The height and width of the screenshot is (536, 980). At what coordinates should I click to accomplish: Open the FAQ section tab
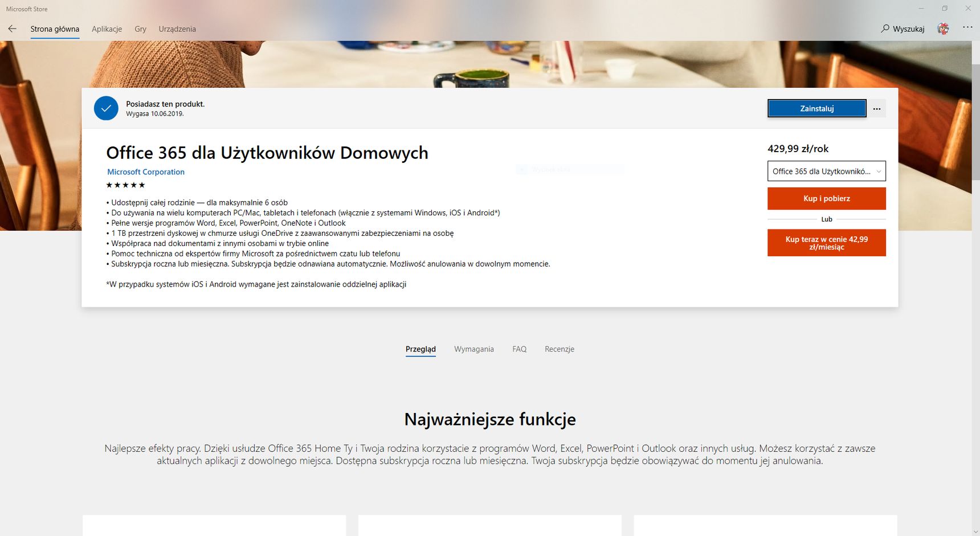519,349
